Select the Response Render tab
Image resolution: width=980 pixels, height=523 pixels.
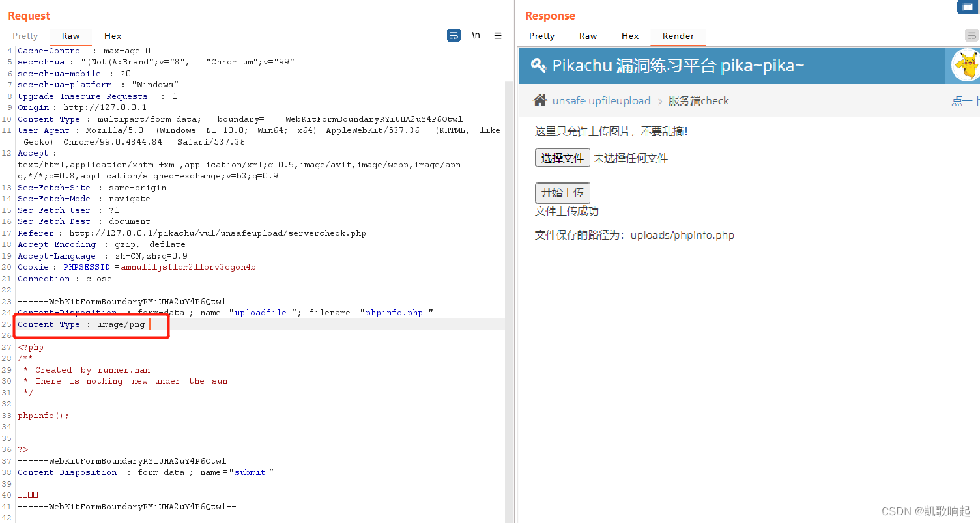click(x=678, y=36)
